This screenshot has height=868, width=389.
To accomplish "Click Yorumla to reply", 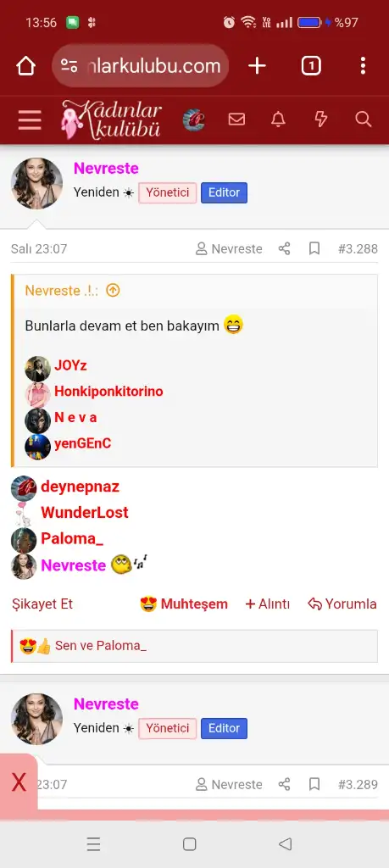I will (342, 604).
